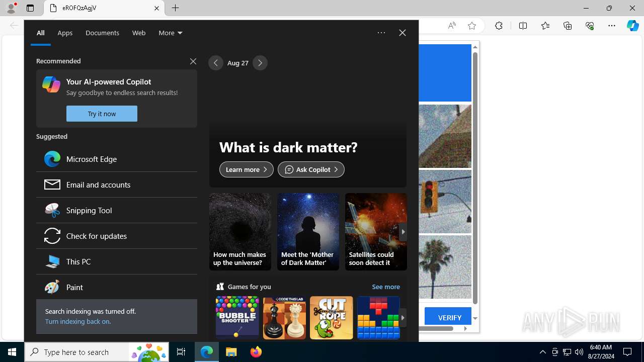The height and width of the screenshot is (362, 644).
Task: Open Email and accounts settings
Action: [117, 185]
